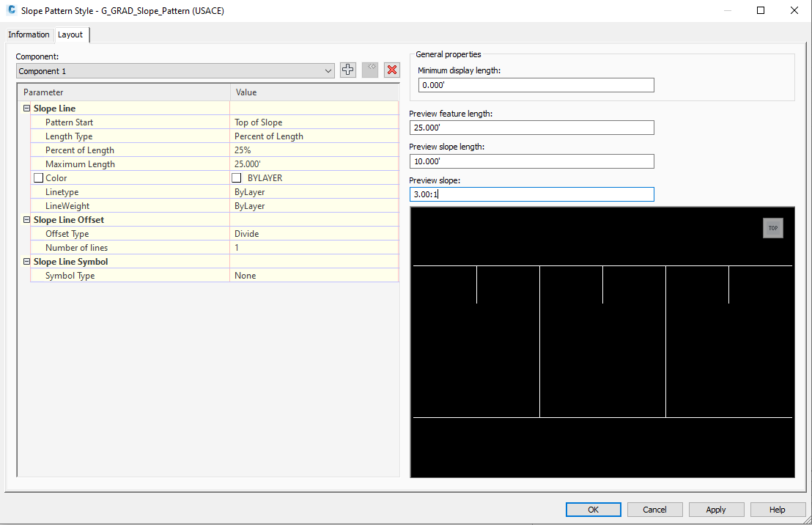Collapse the Slope Line Symbol group
Image resolution: width=812 pixels, height=525 pixels.
26,261
